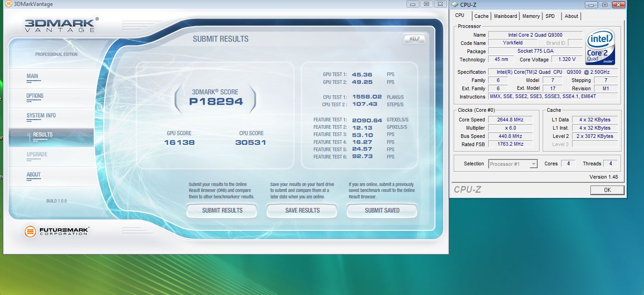644x295 pixels.
Task: Click OK in the CPU-Z window
Action: 607,190
